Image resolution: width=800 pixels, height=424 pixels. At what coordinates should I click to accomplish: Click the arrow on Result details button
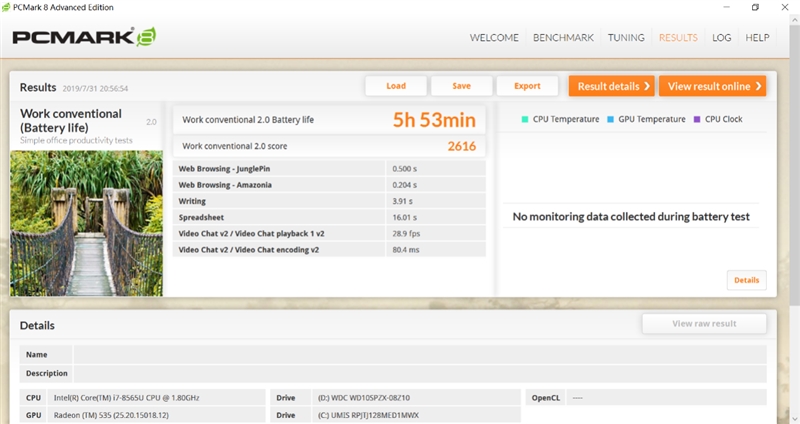647,86
